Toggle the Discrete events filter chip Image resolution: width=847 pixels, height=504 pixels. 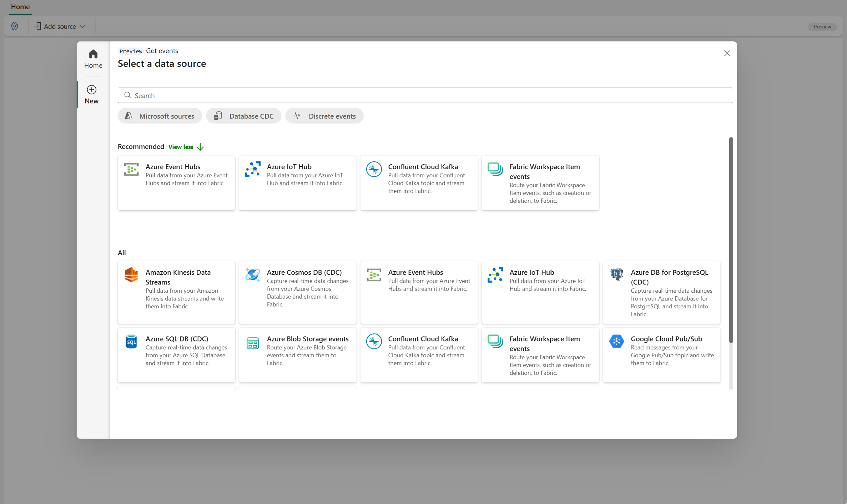tap(324, 116)
